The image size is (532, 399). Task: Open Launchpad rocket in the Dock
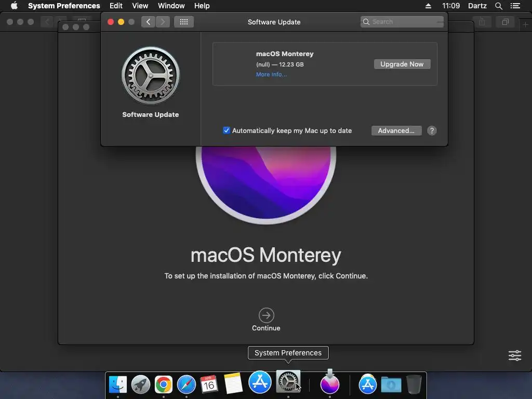(x=140, y=384)
